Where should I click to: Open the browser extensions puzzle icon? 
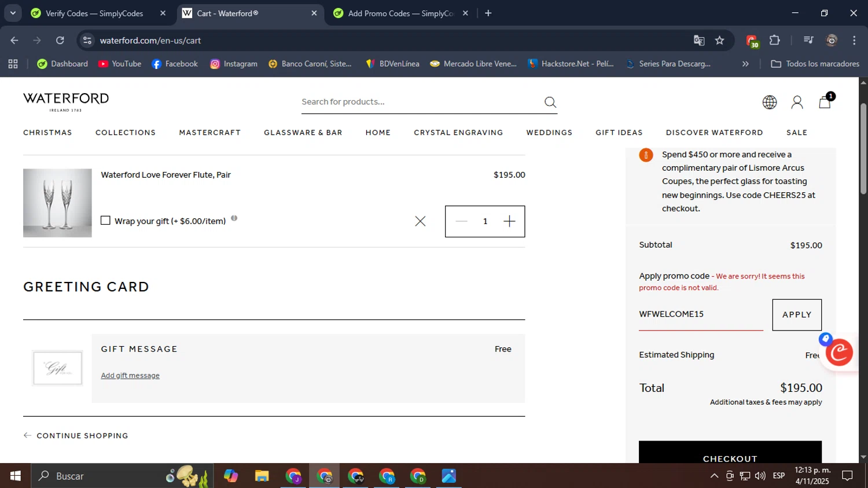click(775, 40)
